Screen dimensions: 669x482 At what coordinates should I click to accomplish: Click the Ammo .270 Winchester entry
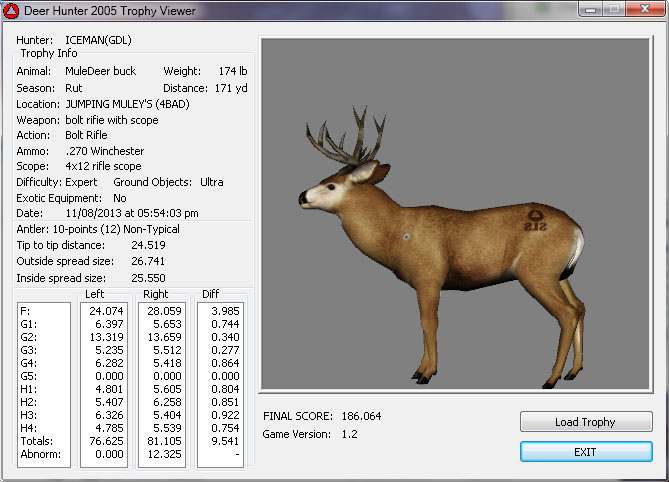[103, 151]
